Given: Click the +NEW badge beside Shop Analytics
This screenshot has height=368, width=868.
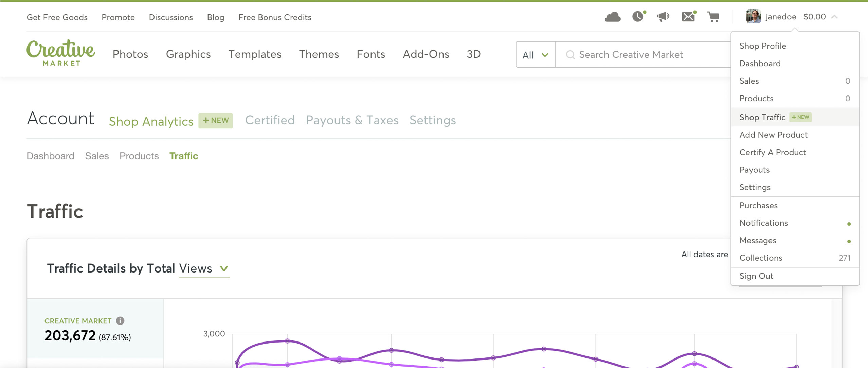Looking at the screenshot, I should pos(216,121).
